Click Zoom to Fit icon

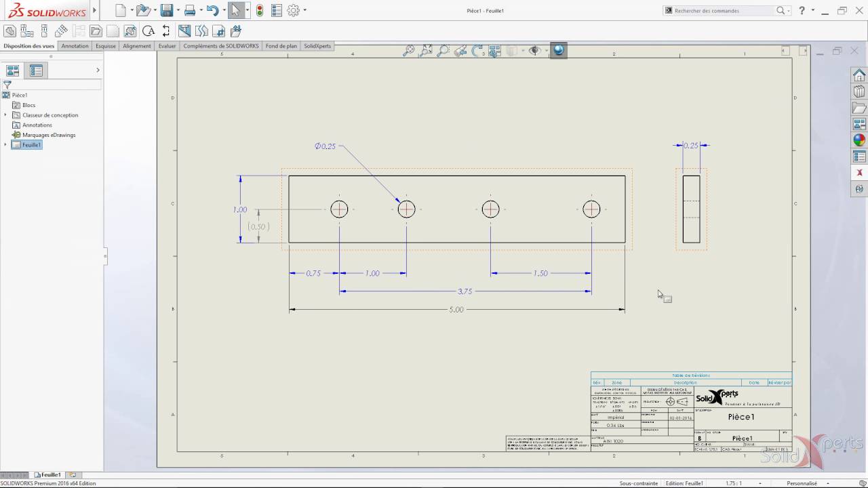(x=408, y=50)
